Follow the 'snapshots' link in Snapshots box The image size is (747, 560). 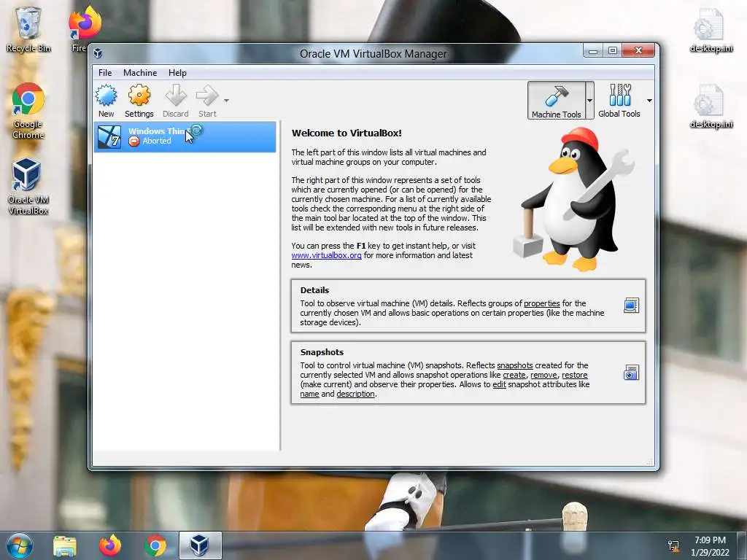pyautogui.click(x=515, y=365)
